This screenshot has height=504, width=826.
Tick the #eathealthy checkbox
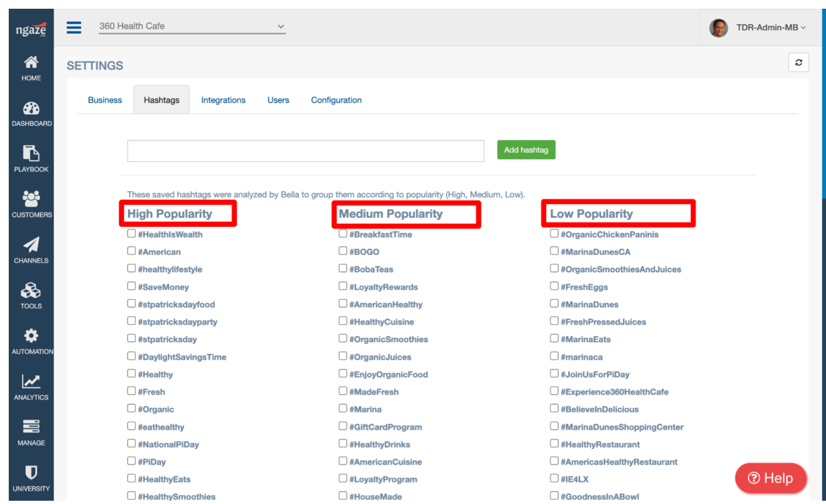click(131, 426)
